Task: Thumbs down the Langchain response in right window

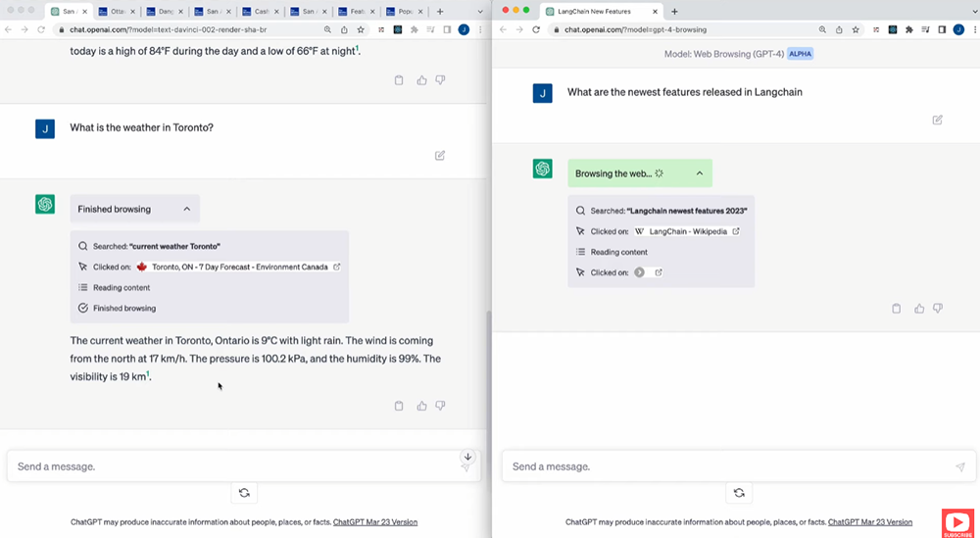Action: click(938, 308)
